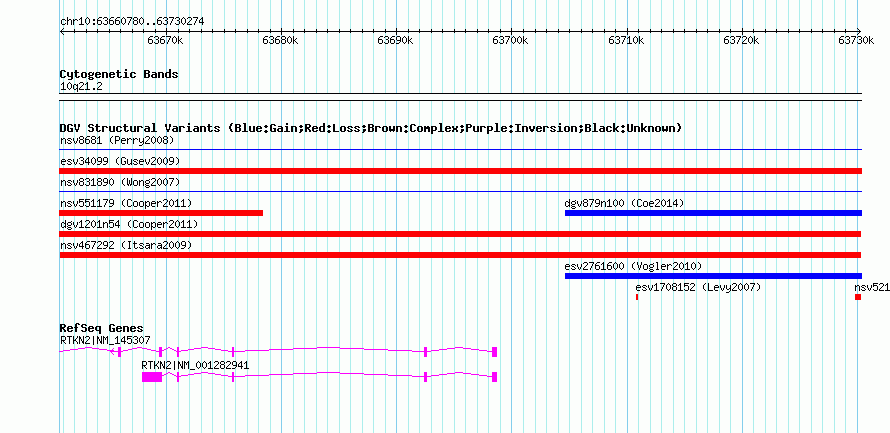Open RTKN2|NM_145307 transcript label

coord(105,340)
